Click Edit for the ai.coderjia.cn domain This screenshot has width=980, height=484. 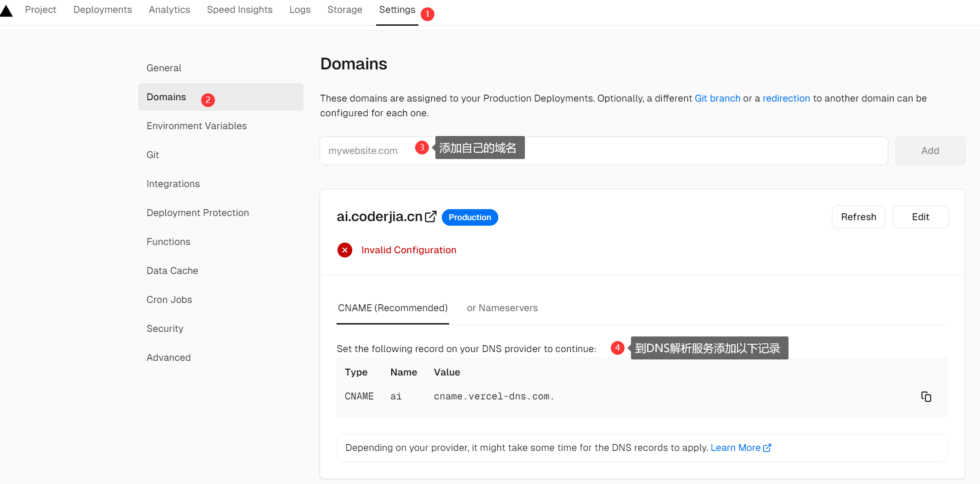click(920, 217)
